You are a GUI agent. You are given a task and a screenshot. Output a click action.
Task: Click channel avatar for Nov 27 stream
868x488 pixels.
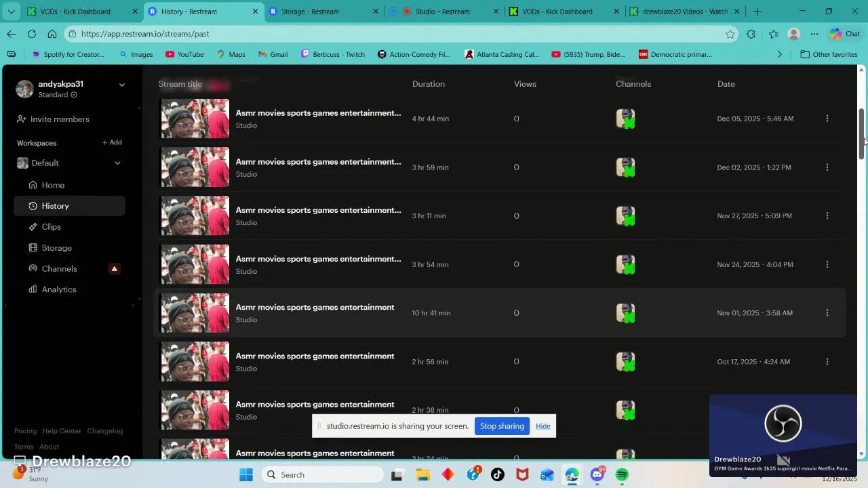coord(625,216)
